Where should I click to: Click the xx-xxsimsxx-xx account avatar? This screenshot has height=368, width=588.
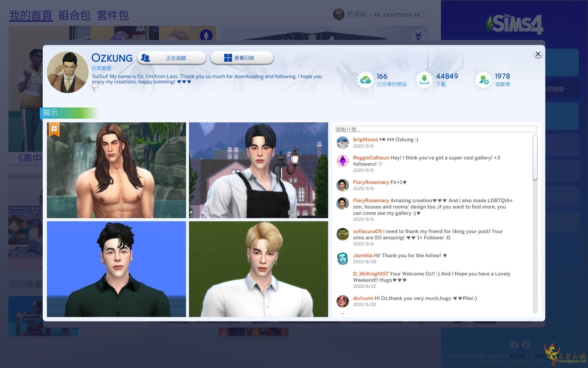coord(338,14)
